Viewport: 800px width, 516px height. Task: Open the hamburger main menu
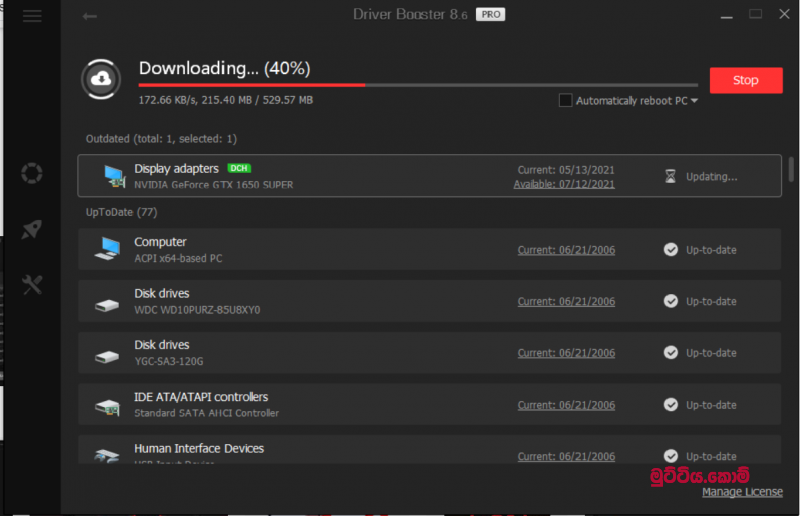pos(32,16)
